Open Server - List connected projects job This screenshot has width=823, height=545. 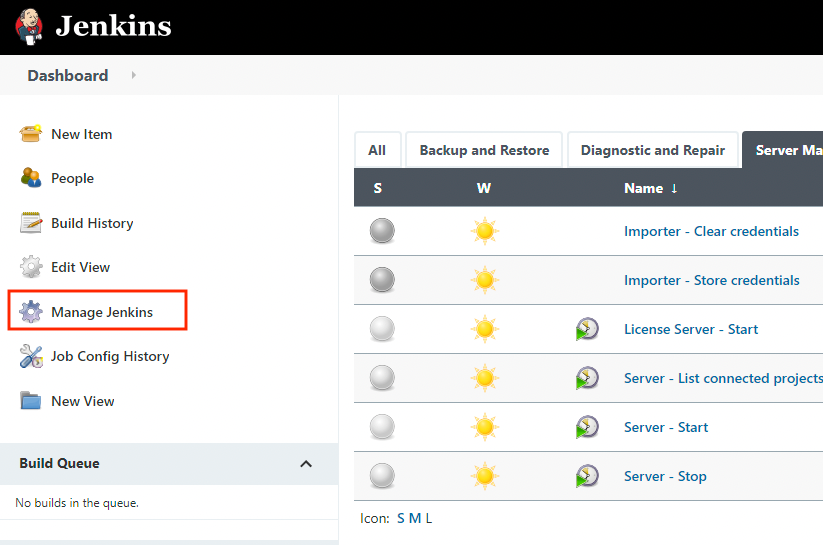tap(723, 379)
